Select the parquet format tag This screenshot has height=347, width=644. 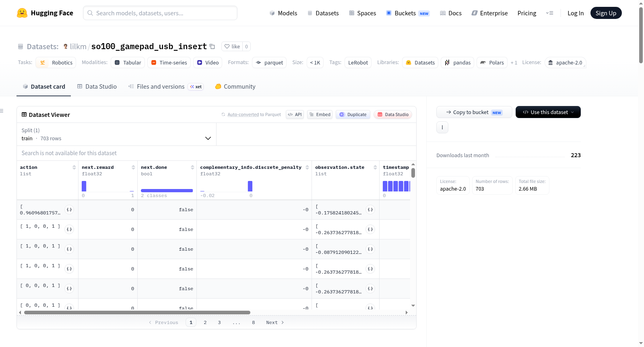pyautogui.click(x=269, y=62)
